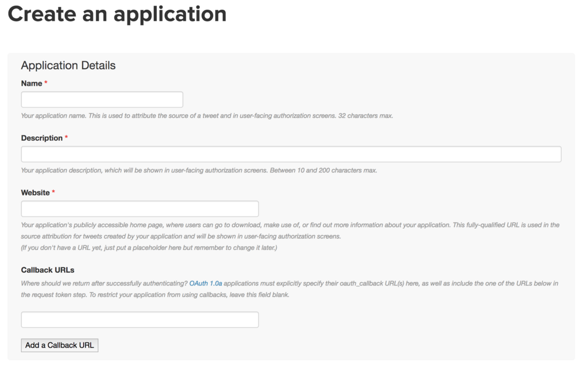Screen dimensions: 588x370
Task: Click the Name input field
Action: [x=102, y=99]
